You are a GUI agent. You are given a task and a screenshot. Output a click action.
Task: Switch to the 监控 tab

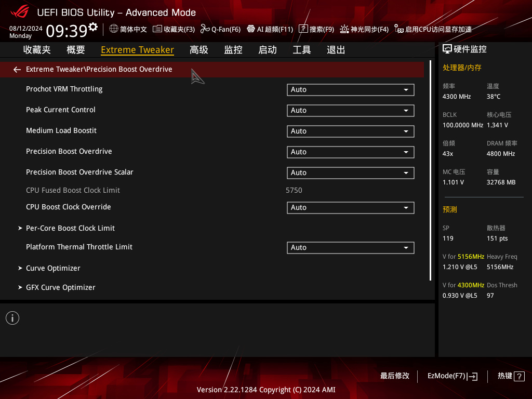pyautogui.click(x=233, y=50)
